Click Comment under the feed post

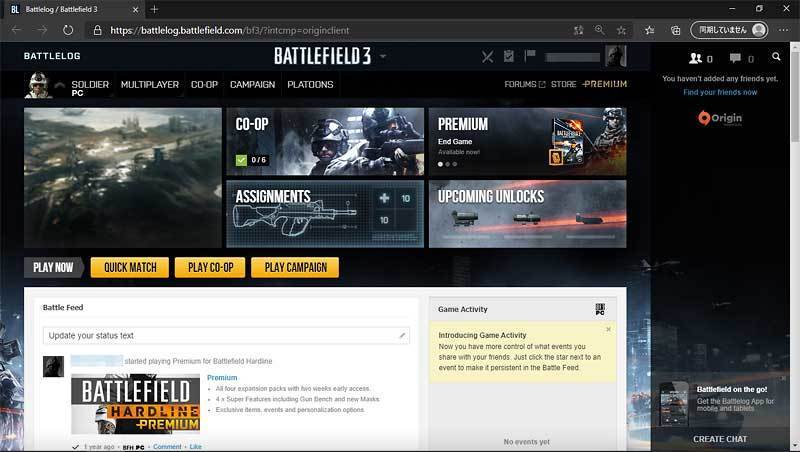167,447
